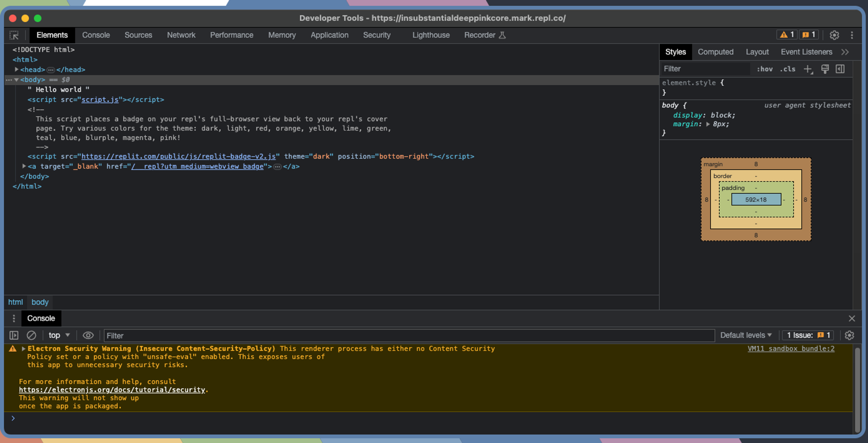868x443 pixels.
Task: Click the VM11 sandbox_bundle:2 source link
Action: 791,349
